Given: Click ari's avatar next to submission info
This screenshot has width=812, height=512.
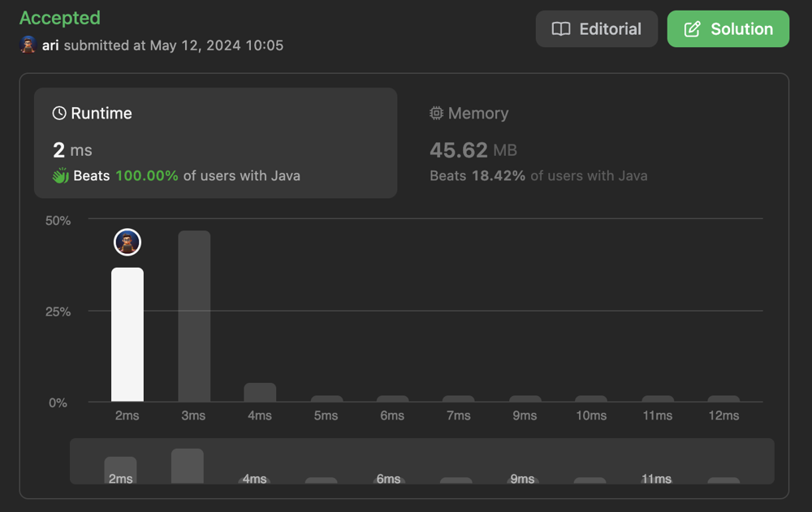Looking at the screenshot, I should click(x=28, y=45).
